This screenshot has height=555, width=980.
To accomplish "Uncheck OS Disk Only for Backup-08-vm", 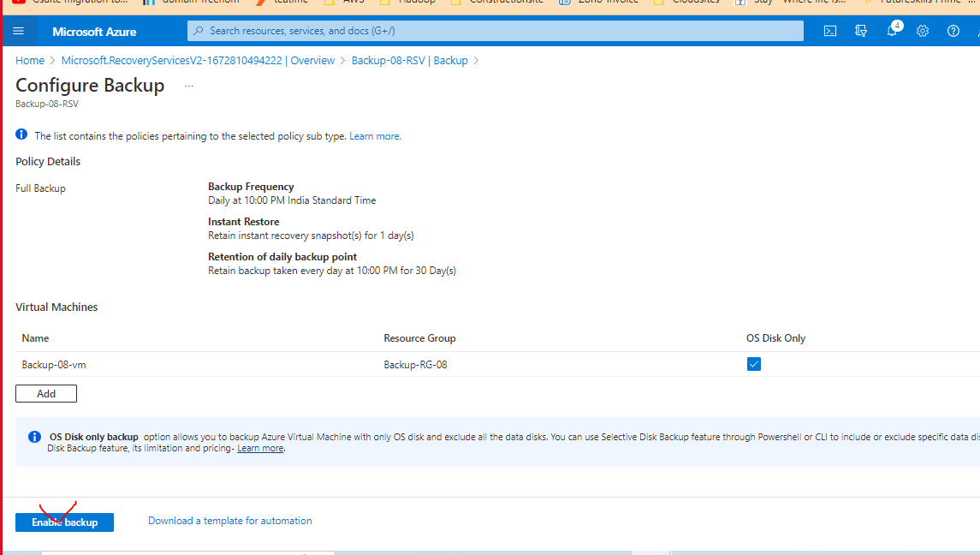I will click(x=754, y=364).
